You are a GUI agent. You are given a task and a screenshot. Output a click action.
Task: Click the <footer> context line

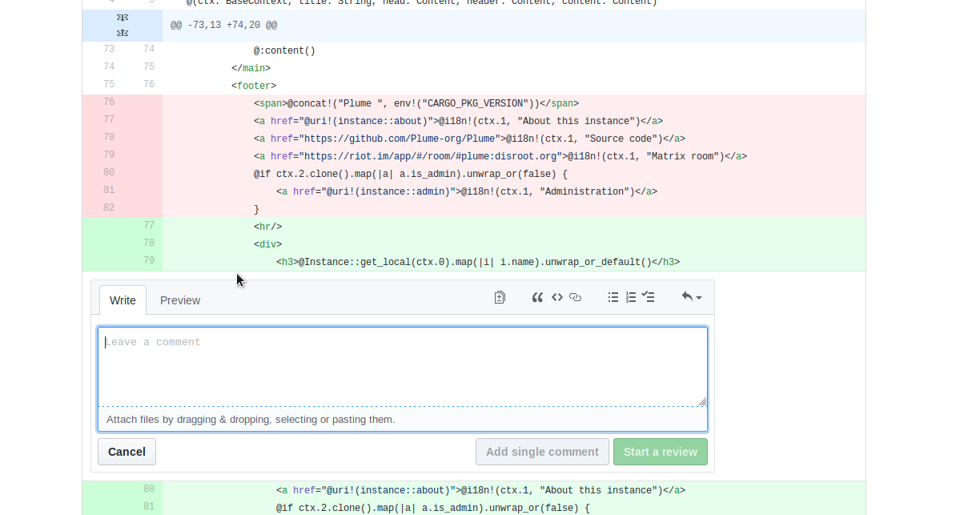click(x=514, y=86)
